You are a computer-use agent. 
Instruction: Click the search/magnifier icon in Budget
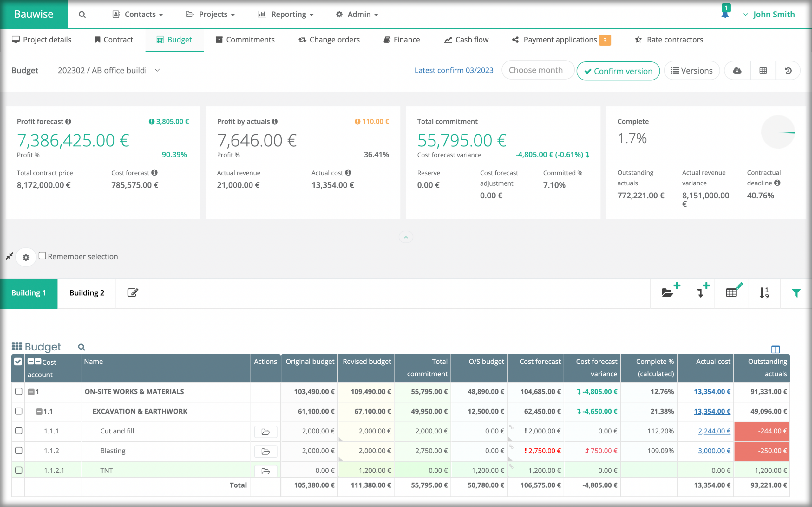click(x=82, y=346)
